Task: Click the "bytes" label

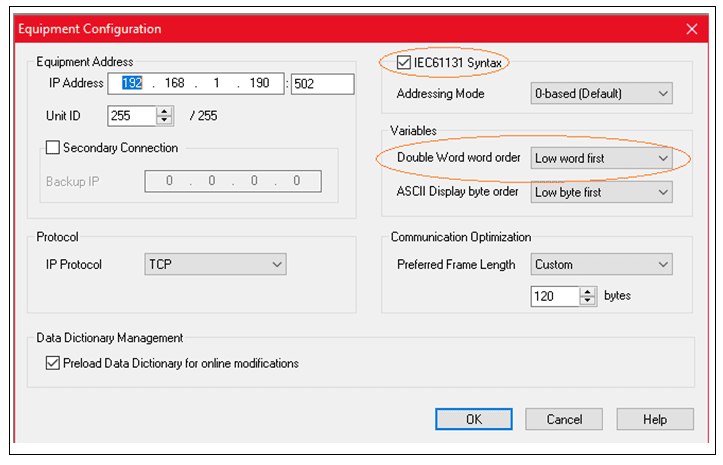Action: [x=617, y=296]
